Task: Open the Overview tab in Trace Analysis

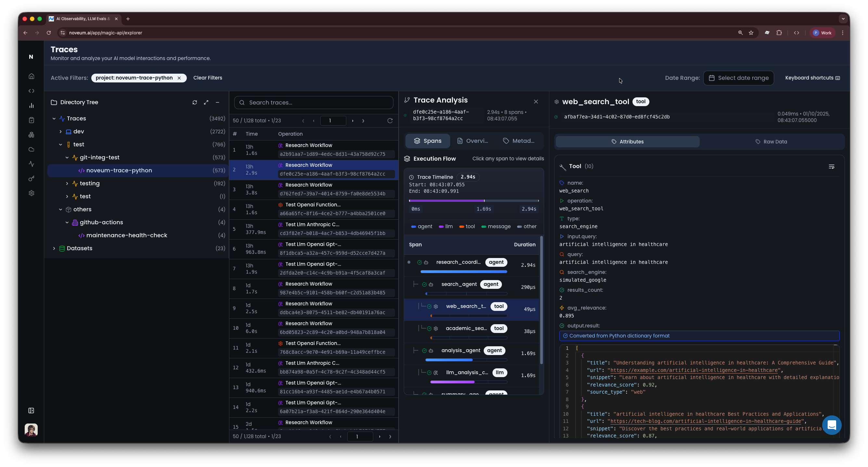Action: tap(472, 141)
